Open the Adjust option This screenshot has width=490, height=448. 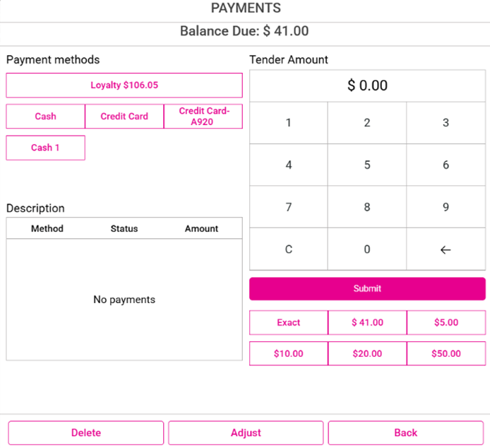tap(246, 433)
